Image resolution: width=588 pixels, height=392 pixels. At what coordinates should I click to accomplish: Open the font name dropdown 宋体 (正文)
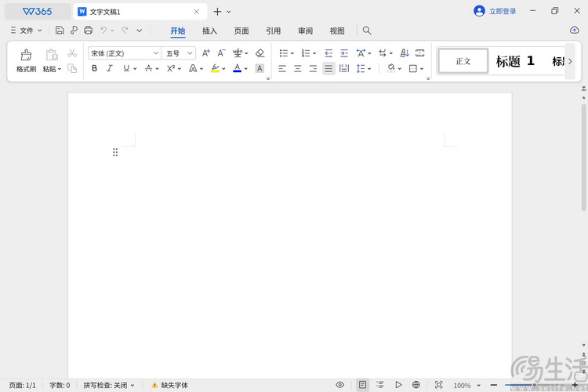click(x=124, y=53)
